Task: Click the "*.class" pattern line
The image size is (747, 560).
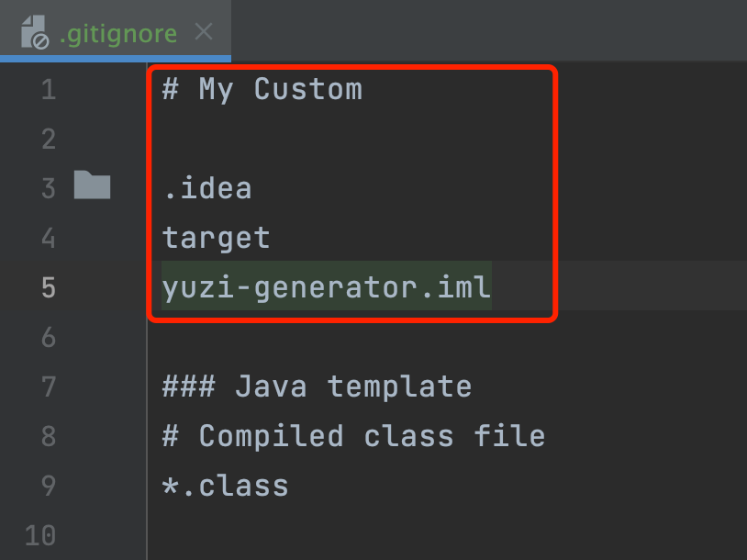Action: coord(226,486)
